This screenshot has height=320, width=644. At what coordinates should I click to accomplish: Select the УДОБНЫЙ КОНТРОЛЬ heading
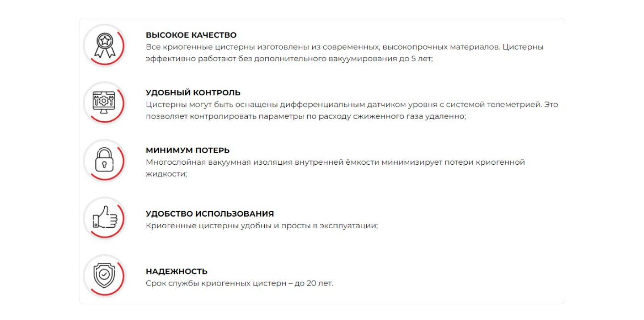click(193, 93)
